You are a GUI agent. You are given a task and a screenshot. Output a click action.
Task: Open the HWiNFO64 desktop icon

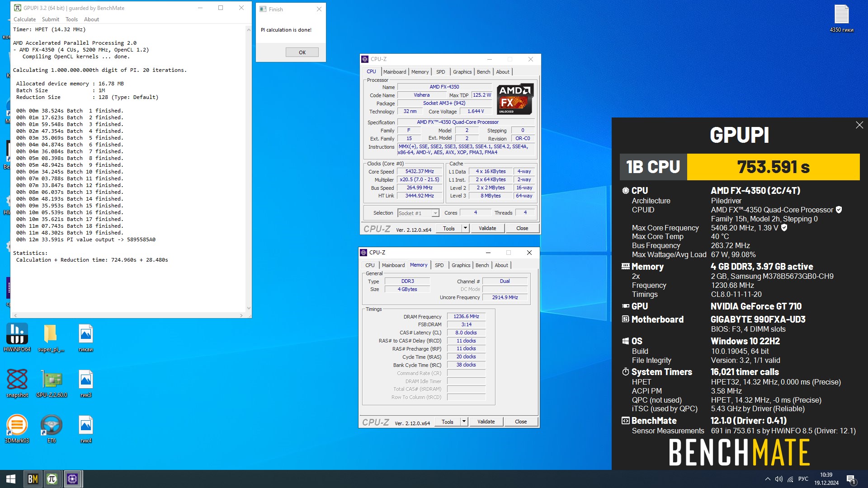tap(17, 338)
